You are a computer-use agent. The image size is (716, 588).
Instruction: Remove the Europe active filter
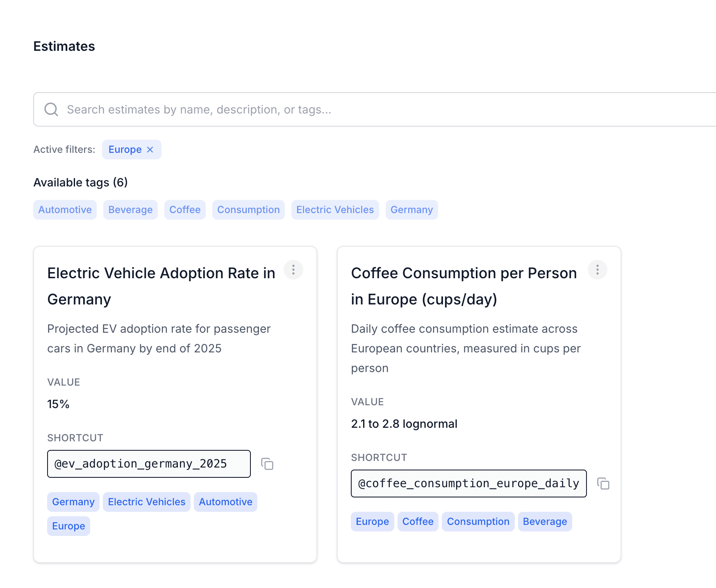[x=150, y=150]
